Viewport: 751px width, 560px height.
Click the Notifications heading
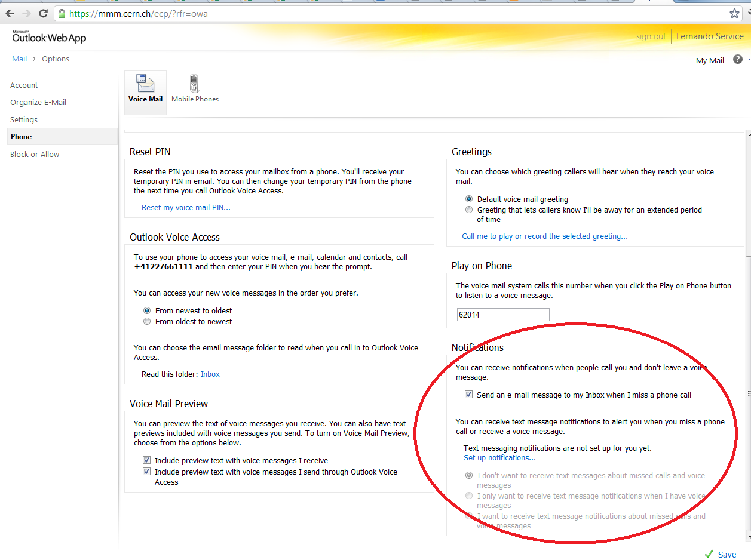pos(477,348)
